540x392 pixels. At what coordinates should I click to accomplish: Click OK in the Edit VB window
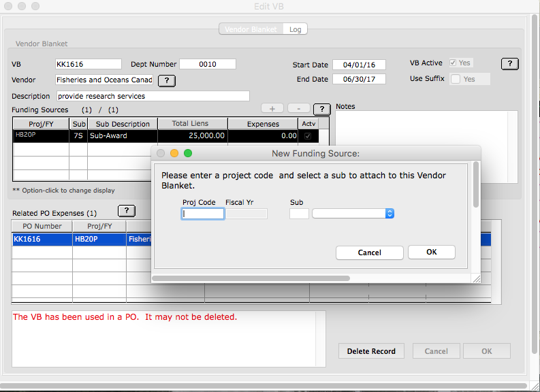click(487, 351)
